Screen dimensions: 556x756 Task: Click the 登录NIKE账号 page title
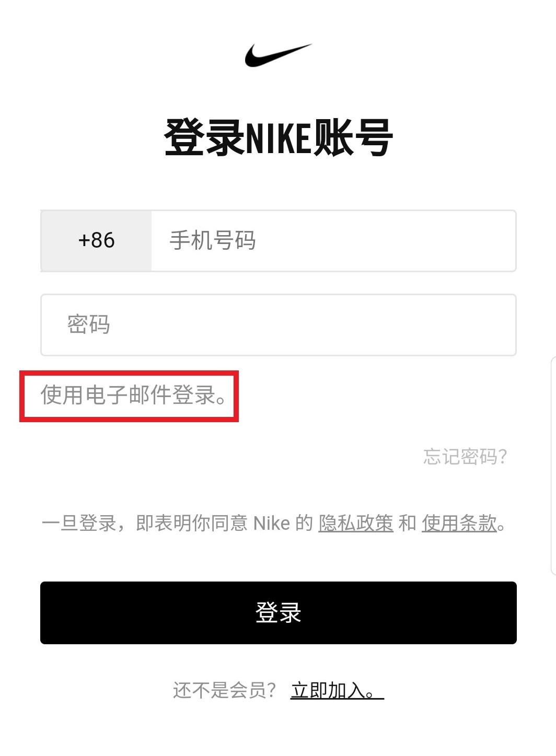tap(278, 135)
